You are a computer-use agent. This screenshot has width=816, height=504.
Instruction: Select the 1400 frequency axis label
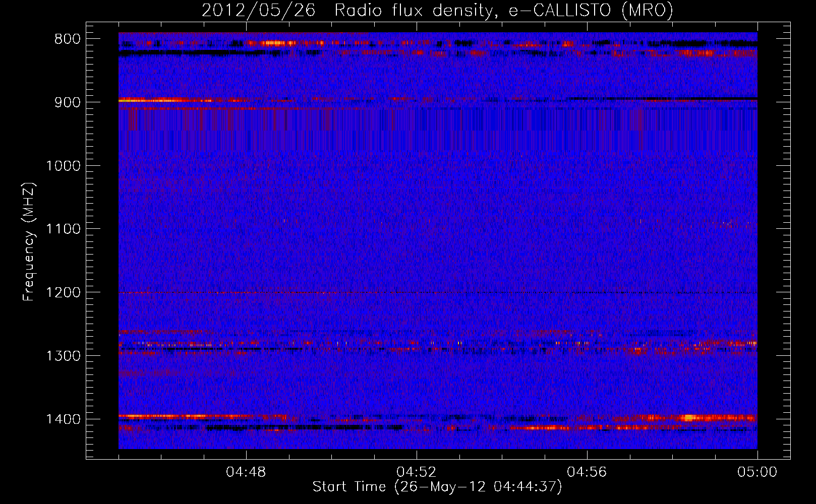point(63,419)
